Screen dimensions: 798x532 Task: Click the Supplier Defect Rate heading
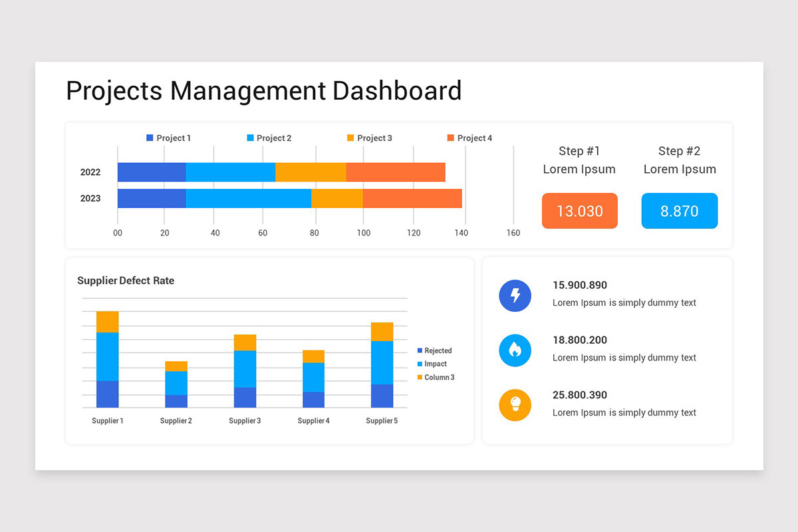pos(126,281)
